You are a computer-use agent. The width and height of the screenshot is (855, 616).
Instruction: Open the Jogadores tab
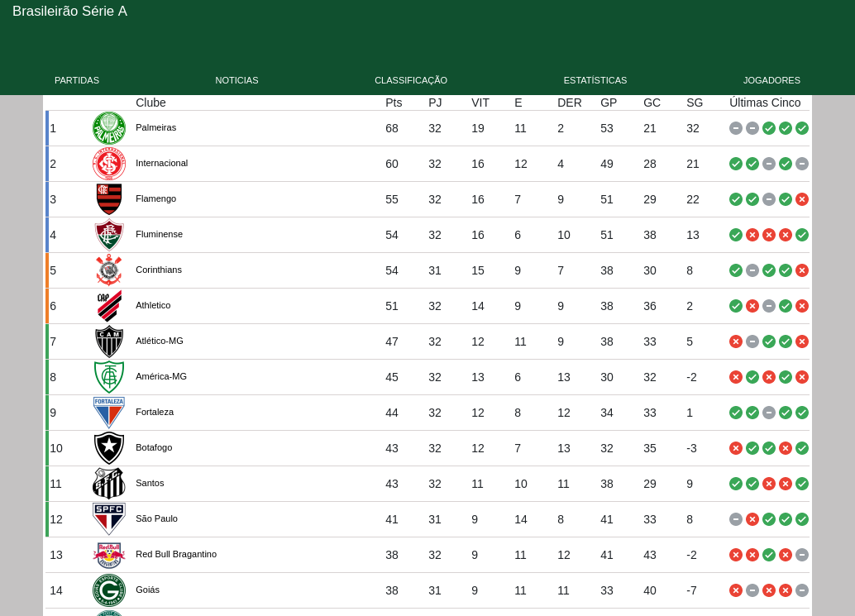pyautogui.click(x=771, y=80)
